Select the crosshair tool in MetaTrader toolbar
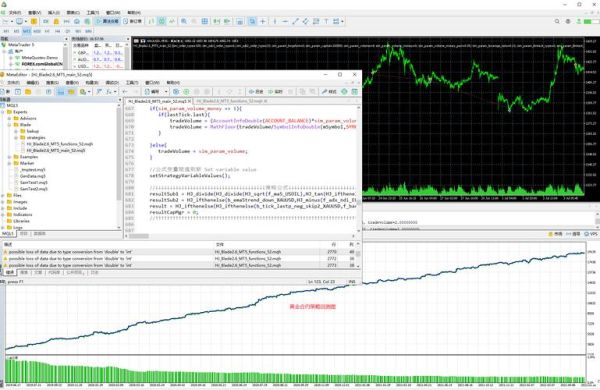 point(263,21)
